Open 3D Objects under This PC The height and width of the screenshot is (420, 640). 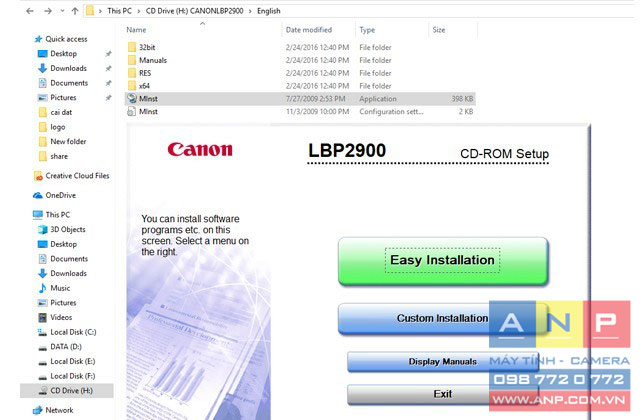point(62,229)
